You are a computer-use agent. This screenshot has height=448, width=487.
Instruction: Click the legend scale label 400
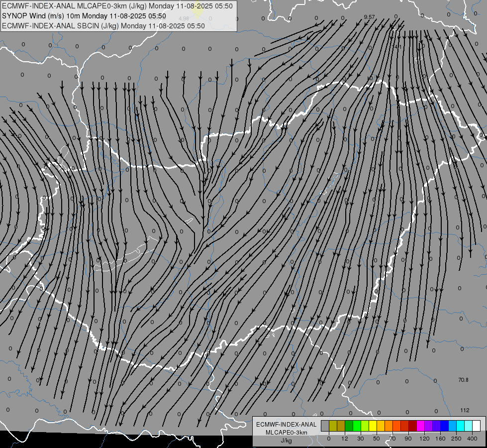click(472, 439)
